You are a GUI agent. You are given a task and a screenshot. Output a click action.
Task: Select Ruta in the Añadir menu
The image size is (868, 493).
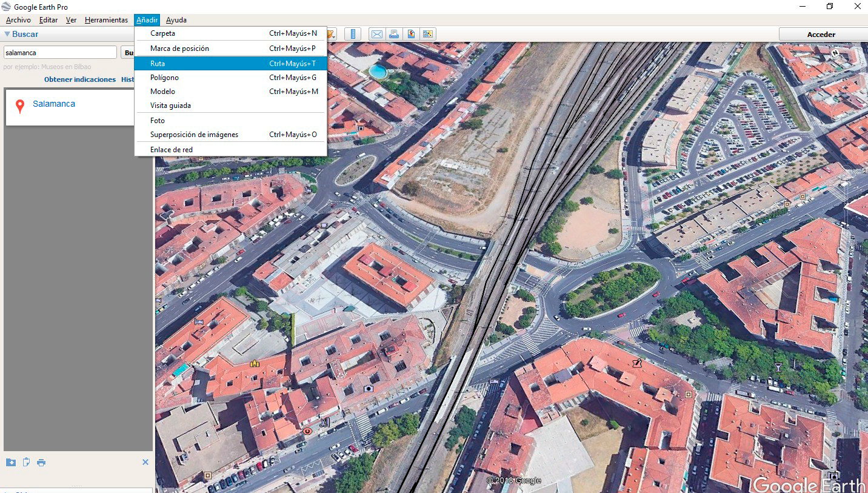pos(231,63)
